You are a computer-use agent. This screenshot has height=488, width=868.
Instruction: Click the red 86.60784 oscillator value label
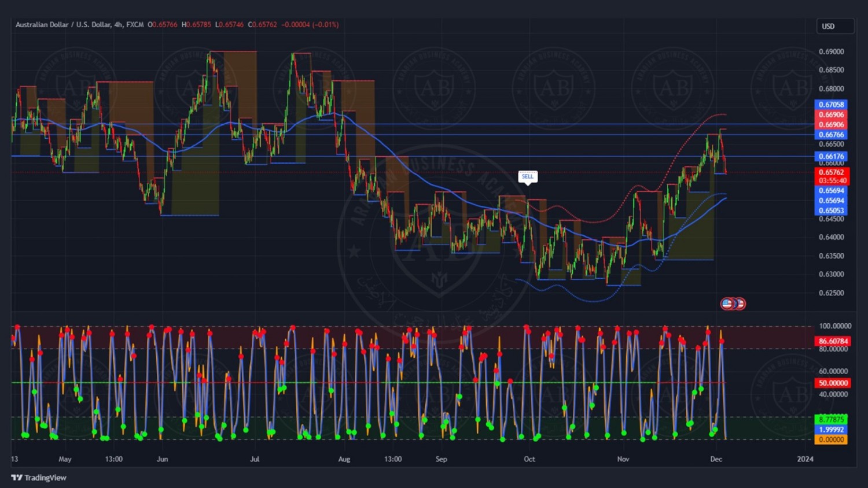[x=833, y=341]
